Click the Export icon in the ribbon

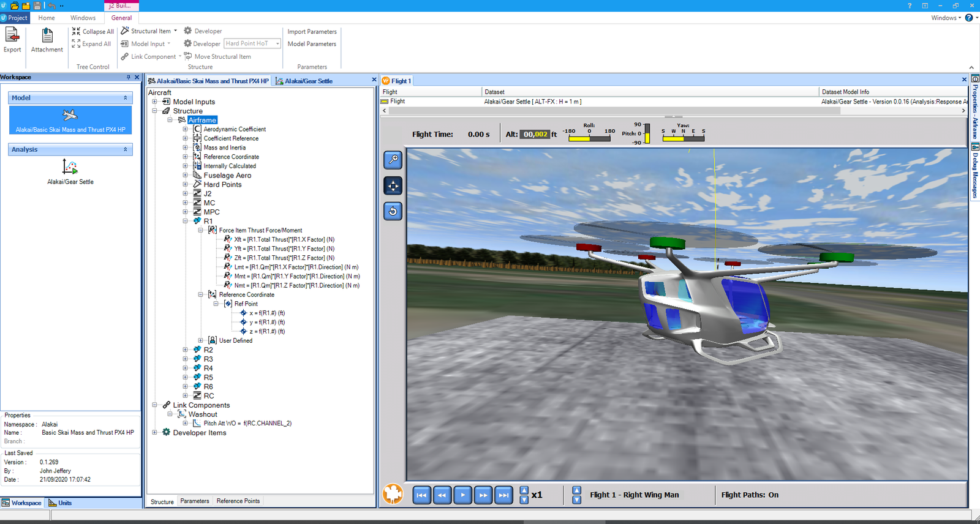[12, 36]
